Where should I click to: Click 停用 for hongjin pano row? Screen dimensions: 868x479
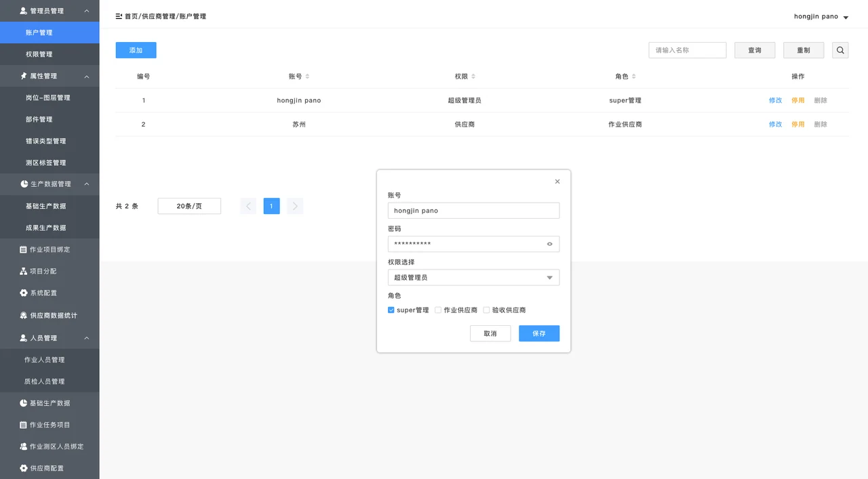(798, 100)
